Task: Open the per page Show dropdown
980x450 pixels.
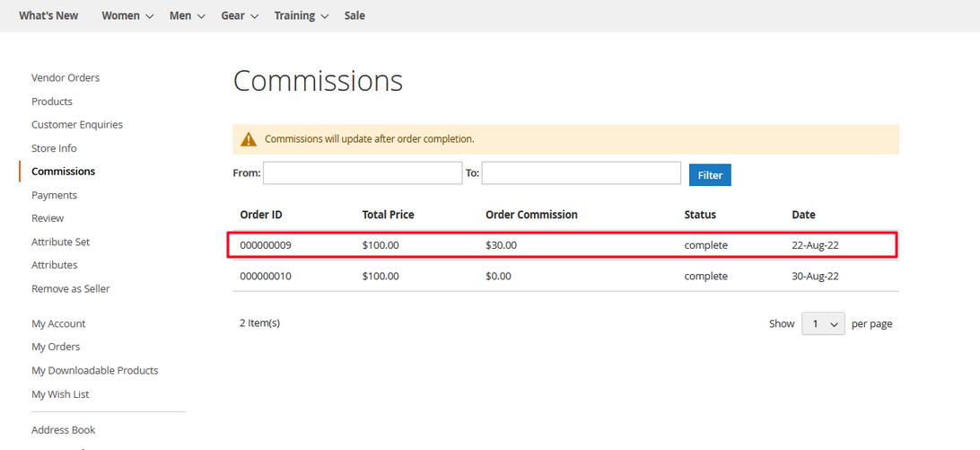Action: tap(823, 323)
